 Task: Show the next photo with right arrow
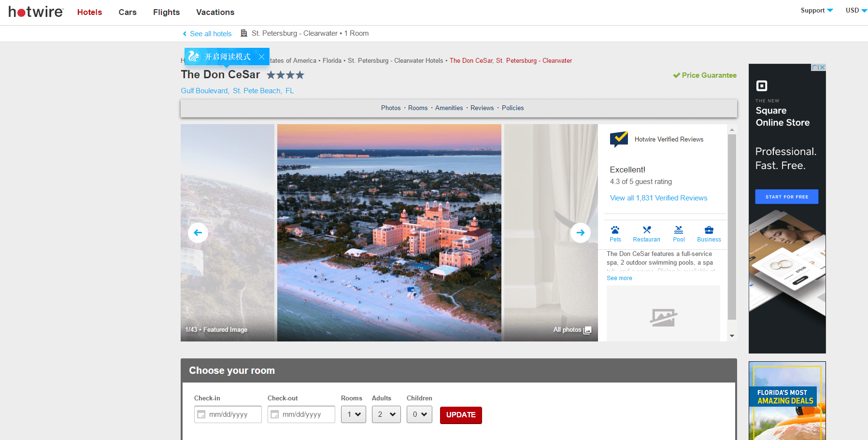coord(581,232)
